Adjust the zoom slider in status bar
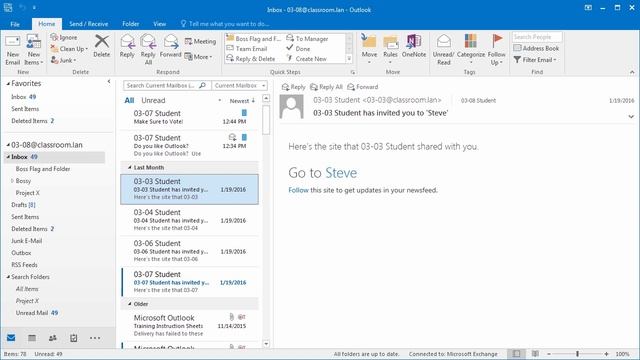The width and height of the screenshot is (640, 360). (577, 354)
